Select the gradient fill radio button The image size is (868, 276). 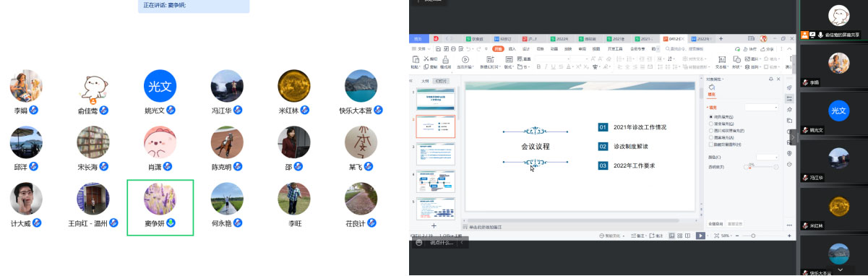point(711,124)
